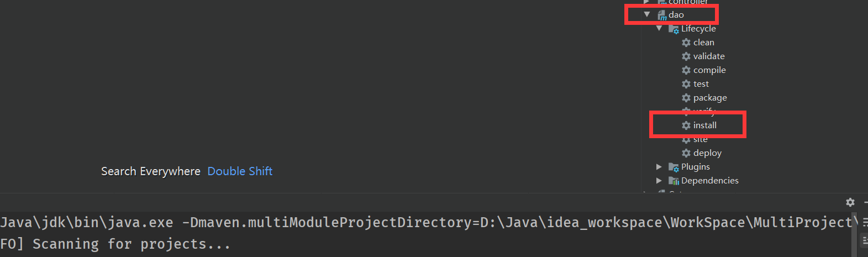
Task: Click the deploy goal gear icon
Action: click(x=686, y=153)
